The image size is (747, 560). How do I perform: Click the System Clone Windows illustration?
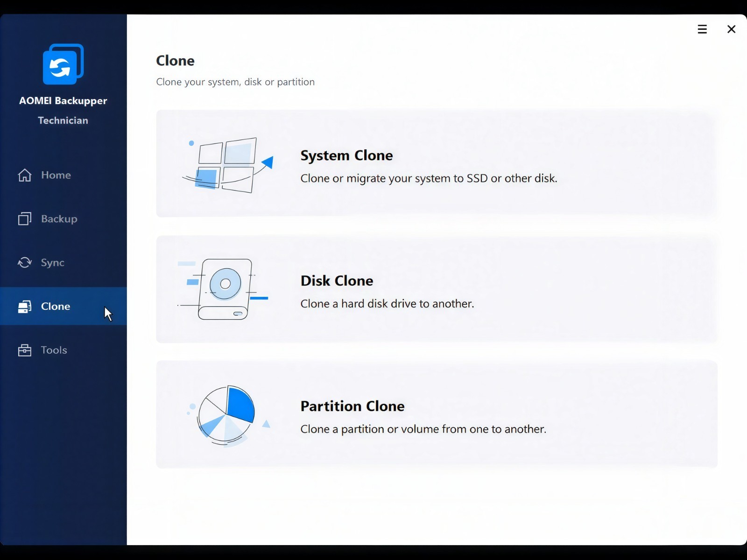(227, 165)
